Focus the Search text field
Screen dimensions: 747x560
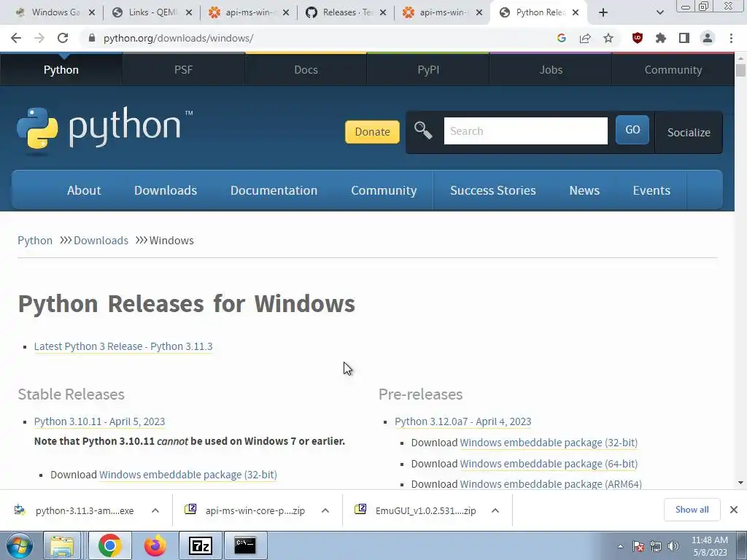click(525, 131)
